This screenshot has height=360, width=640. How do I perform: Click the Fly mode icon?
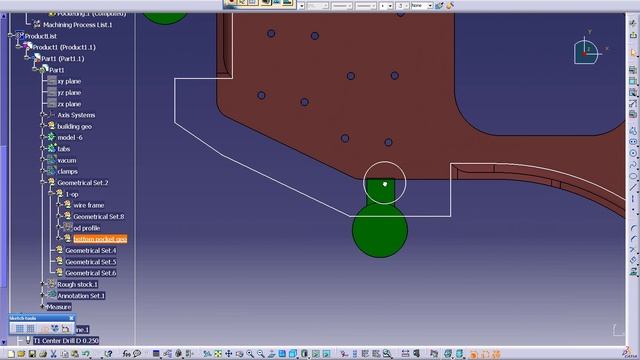(x=207, y=354)
